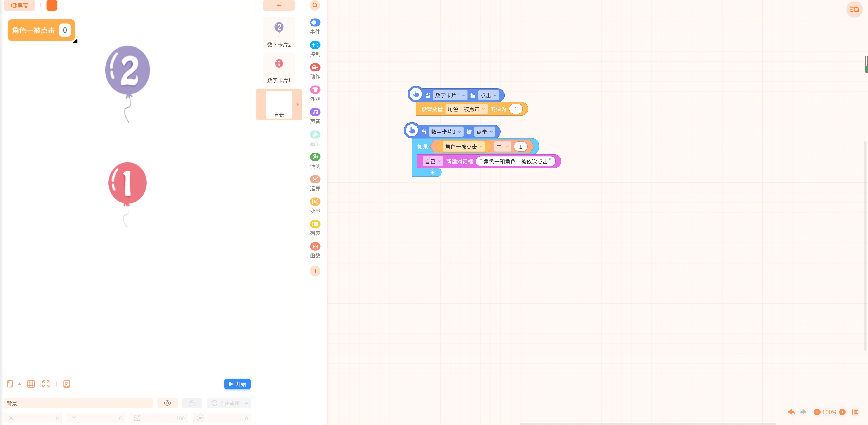Image resolution: width=868 pixels, height=425 pixels.
Task: Redo the last action
Action: (803, 412)
